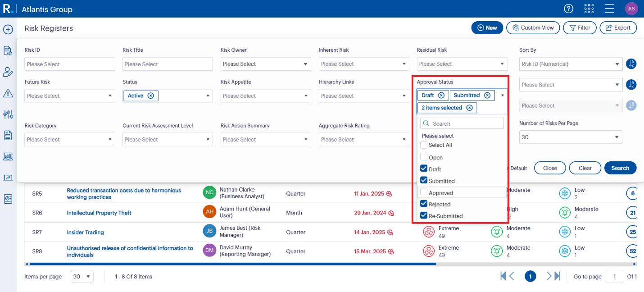
Task: Uncheck the Submitted approval status option
Action: pyautogui.click(x=424, y=180)
